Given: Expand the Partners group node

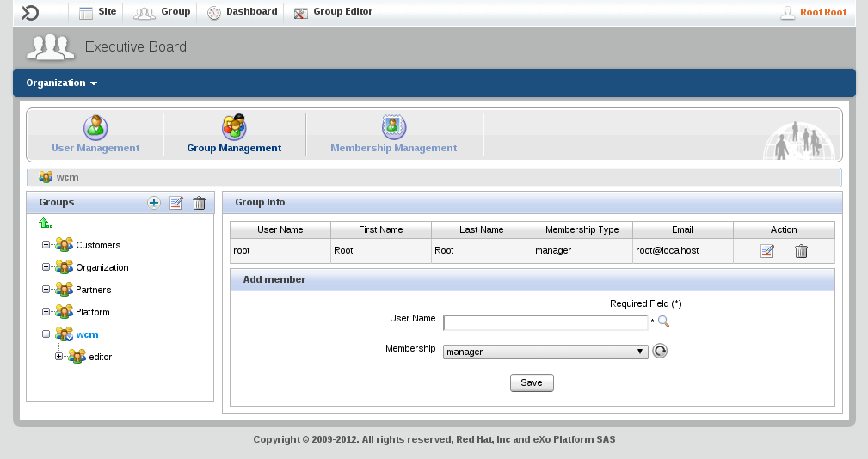Looking at the screenshot, I should [46, 289].
